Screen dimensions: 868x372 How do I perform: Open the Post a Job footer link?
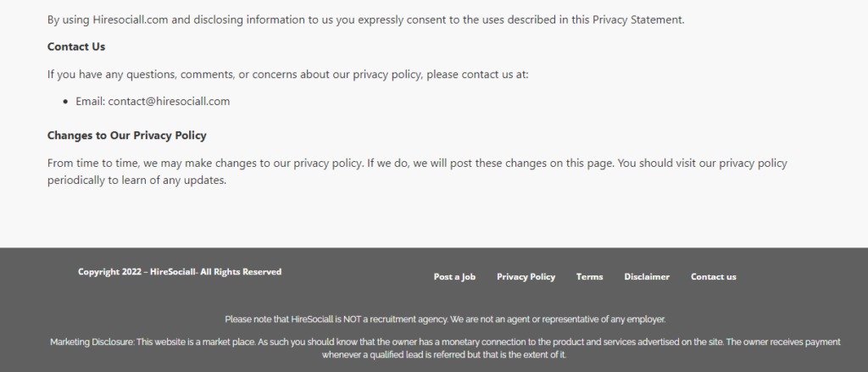point(454,277)
